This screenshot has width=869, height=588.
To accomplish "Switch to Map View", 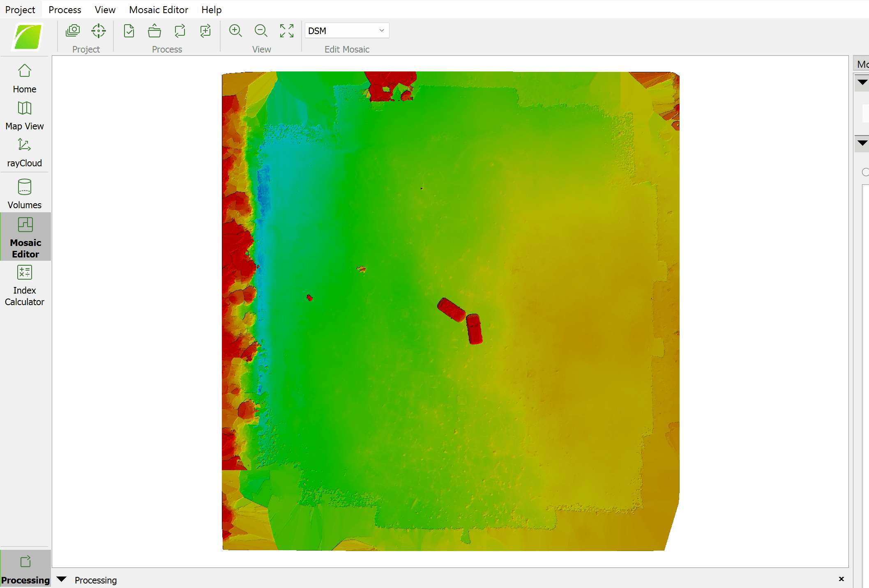I will [25, 116].
